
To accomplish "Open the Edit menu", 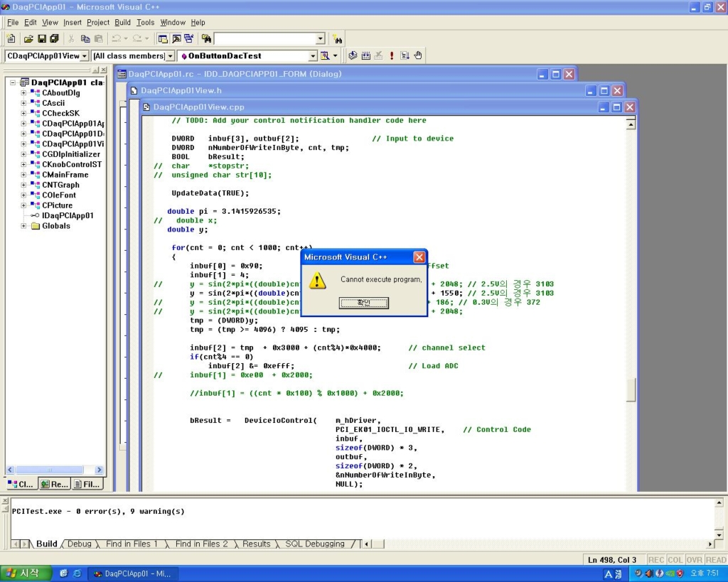I will tap(30, 22).
